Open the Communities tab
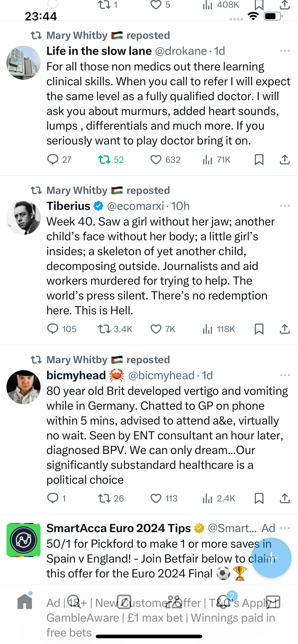Viewport: 298px width, 644px height. pos(174,602)
